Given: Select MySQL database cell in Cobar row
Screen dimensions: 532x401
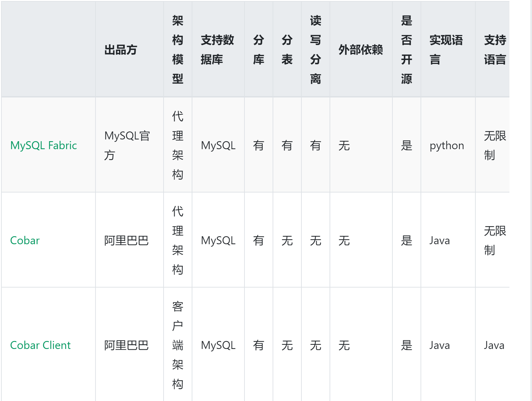Looking at the screenshot, I should pyautogui.click(x=218, y=240).
